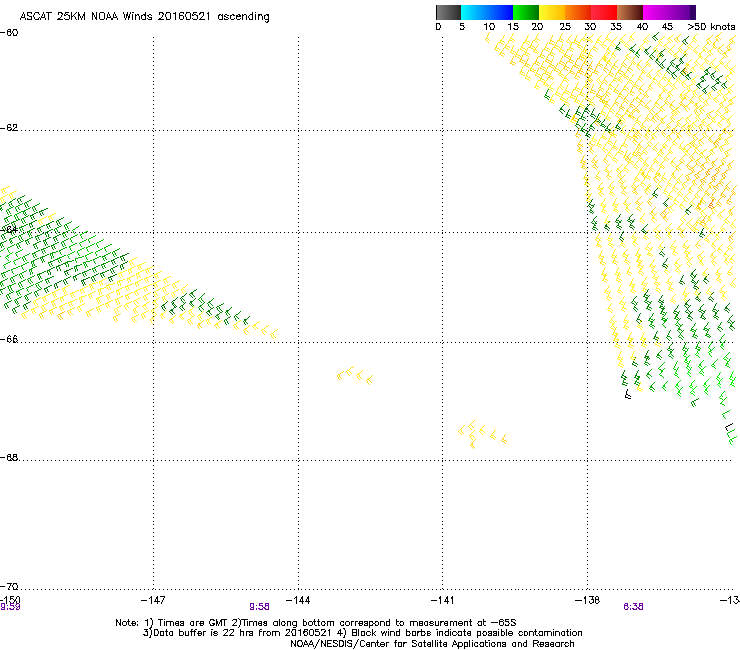Click the brown 35-40 knots legend segment
This screenshot has width=740, height=650.
coord(630,12)
